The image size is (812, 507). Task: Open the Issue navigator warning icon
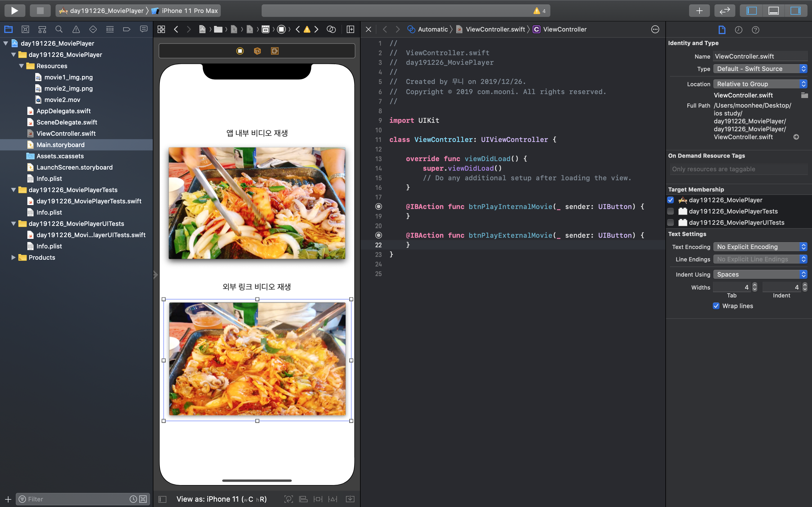(76, 30)
